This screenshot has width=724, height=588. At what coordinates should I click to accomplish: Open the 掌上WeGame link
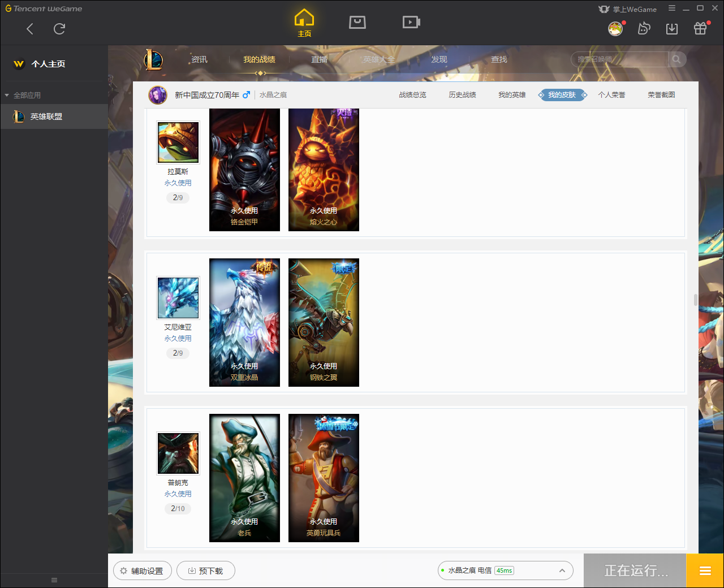coord(628,9)
